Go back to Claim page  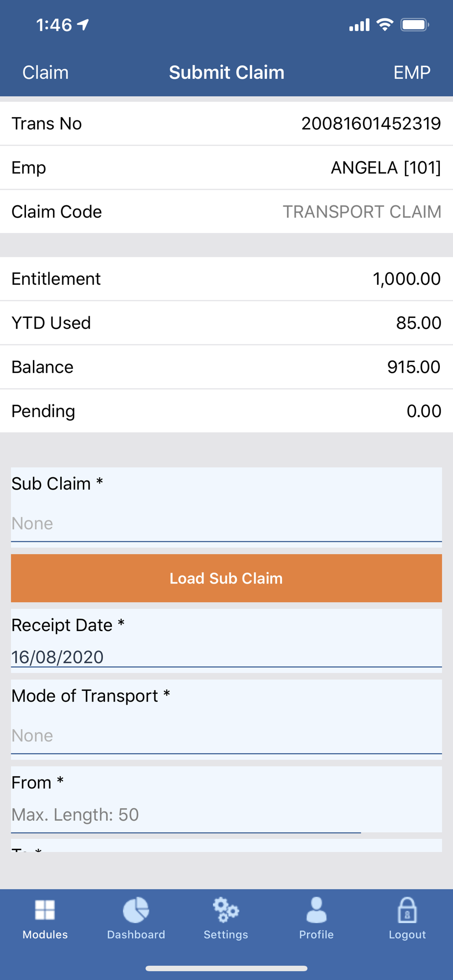click(x=45, y=73)
